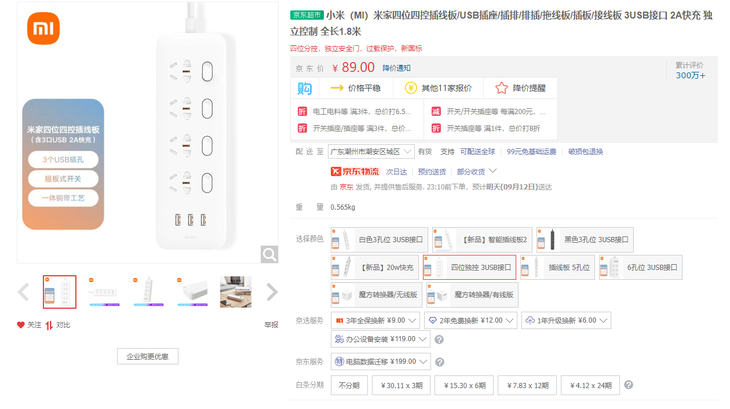Click the star icon for 降价提醒
Viewport: 730px width, 409px height.
click(501, 88)
